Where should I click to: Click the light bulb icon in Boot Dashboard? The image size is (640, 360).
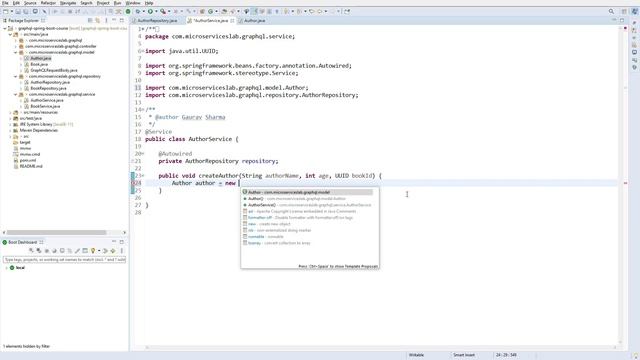coord(93,251)
